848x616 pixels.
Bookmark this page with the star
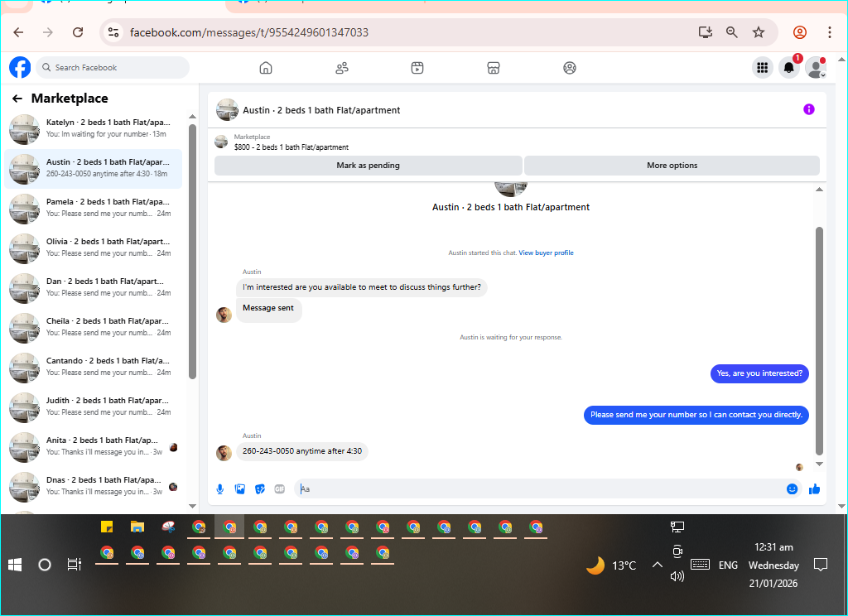pyautogui.click(x=759, y=32)
